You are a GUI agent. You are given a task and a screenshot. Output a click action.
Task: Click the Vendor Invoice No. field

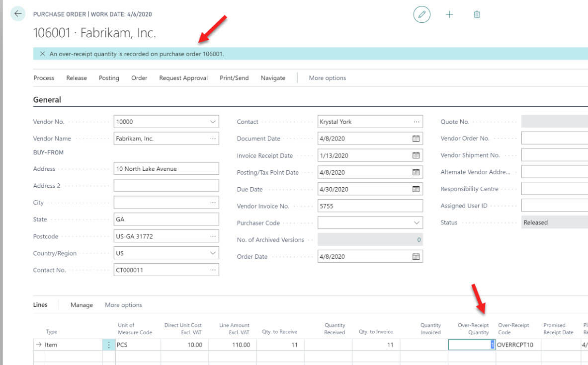tap(370, 206)
